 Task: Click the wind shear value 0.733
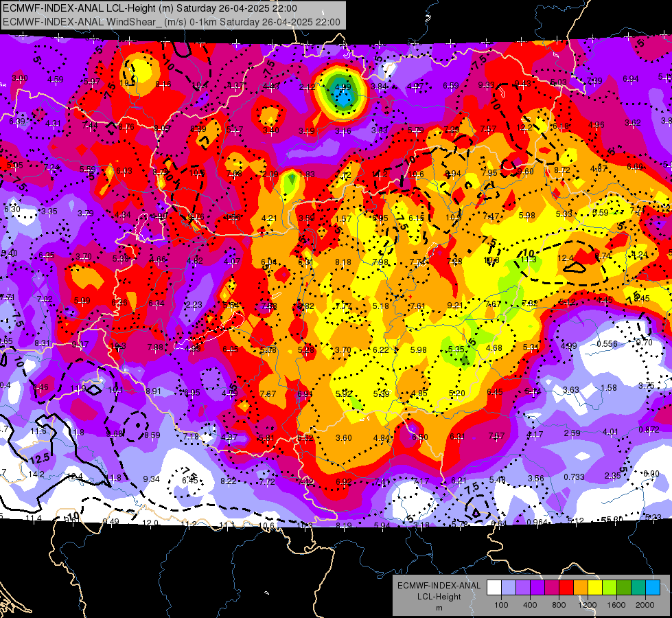(x=574, y=477)
